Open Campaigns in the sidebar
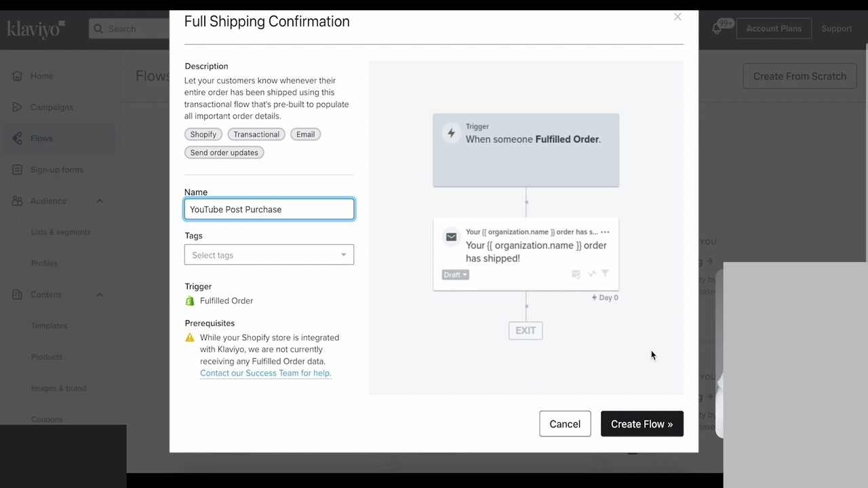Image resolution: width=868 pixels, height=488 pixels. pos(52,107)
